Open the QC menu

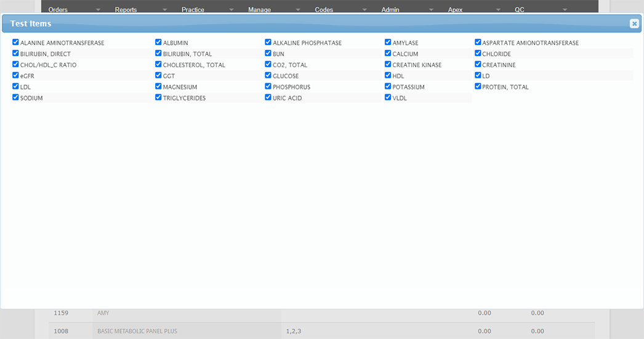click(x=519, y=9)
